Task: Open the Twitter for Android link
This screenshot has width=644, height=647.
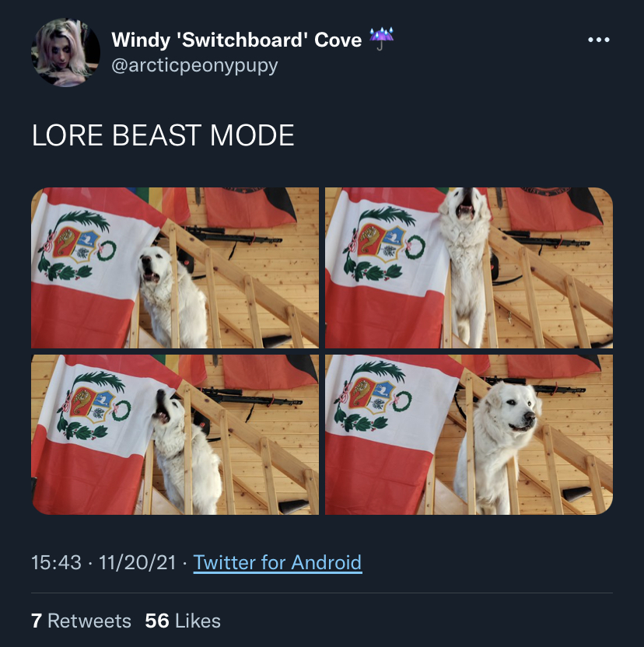Action: coord(278,562)
